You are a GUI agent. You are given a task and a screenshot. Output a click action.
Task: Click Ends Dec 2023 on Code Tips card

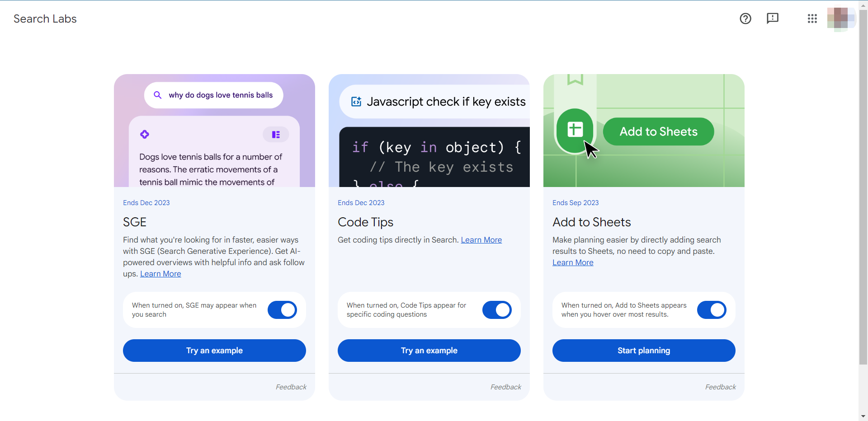click(361, 203)
